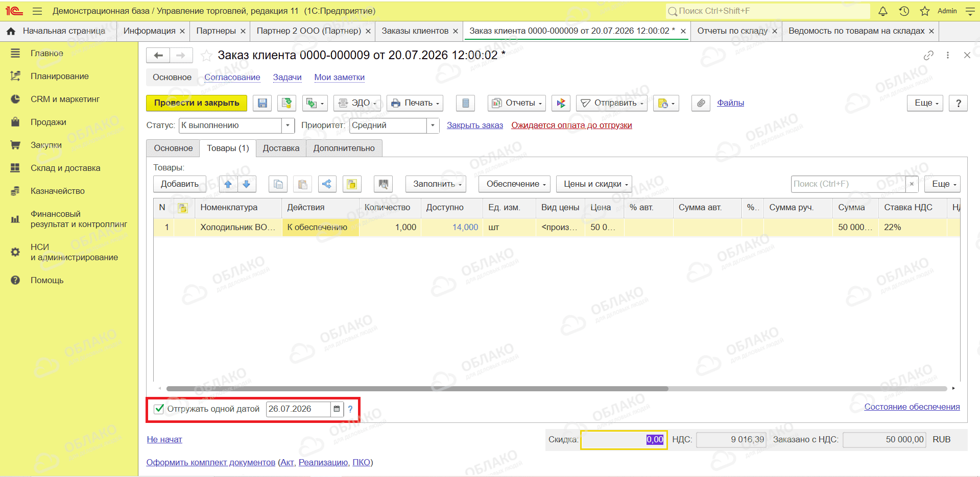The image size is (980, 477).
Task: Switch to the Доставка tab
Action: click(x=281, y=148)
